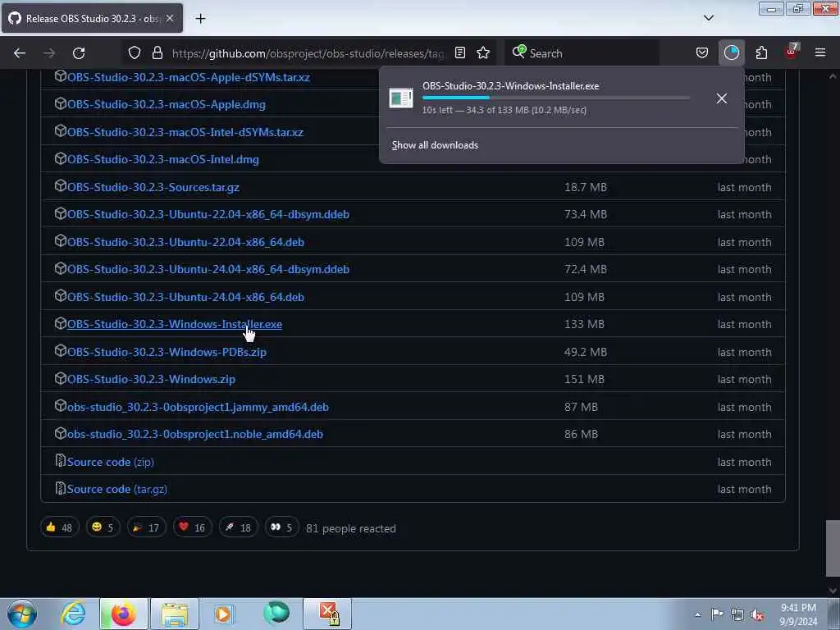Viewport: 840px width, 630px height.
Task: Open Action Center flag tray icon
Action: 717,614
